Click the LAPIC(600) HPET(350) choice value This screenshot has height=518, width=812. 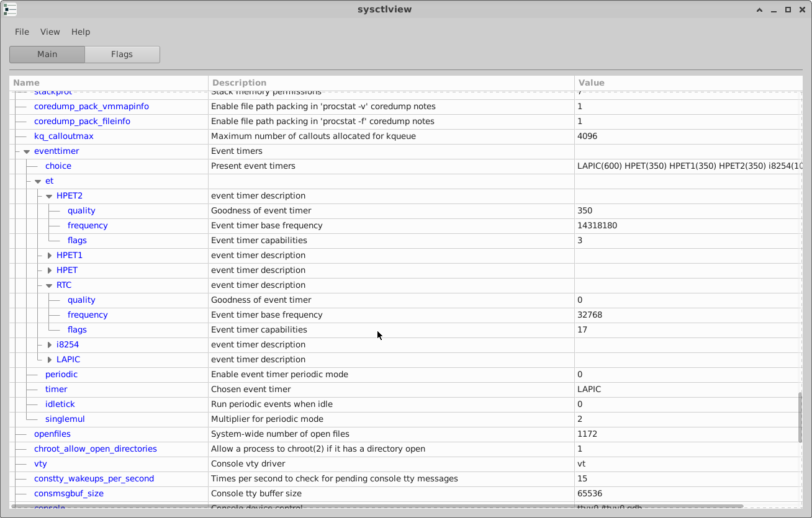pyautogui.click(x=689, y=166)
